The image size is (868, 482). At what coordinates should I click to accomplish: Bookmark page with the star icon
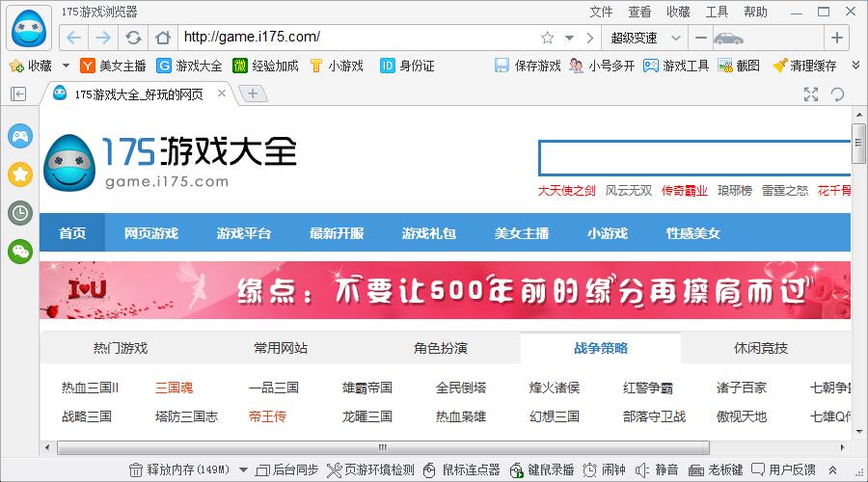pyautogui.click(x=548, y=38)
